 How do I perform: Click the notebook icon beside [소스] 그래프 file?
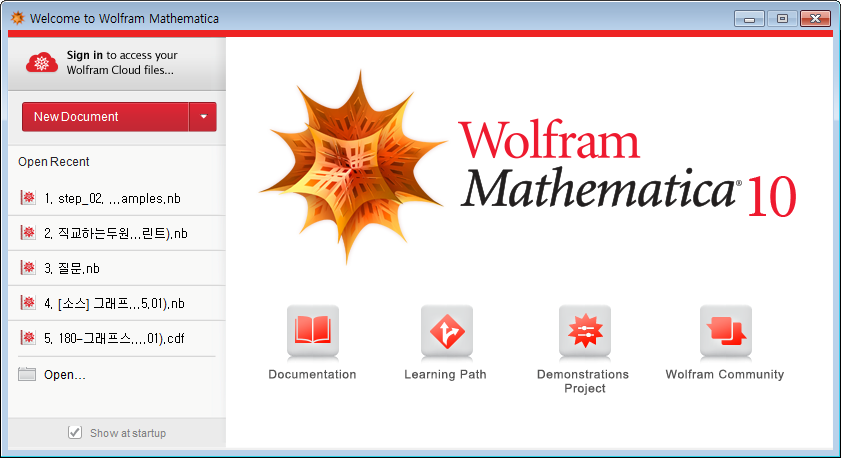28,302
